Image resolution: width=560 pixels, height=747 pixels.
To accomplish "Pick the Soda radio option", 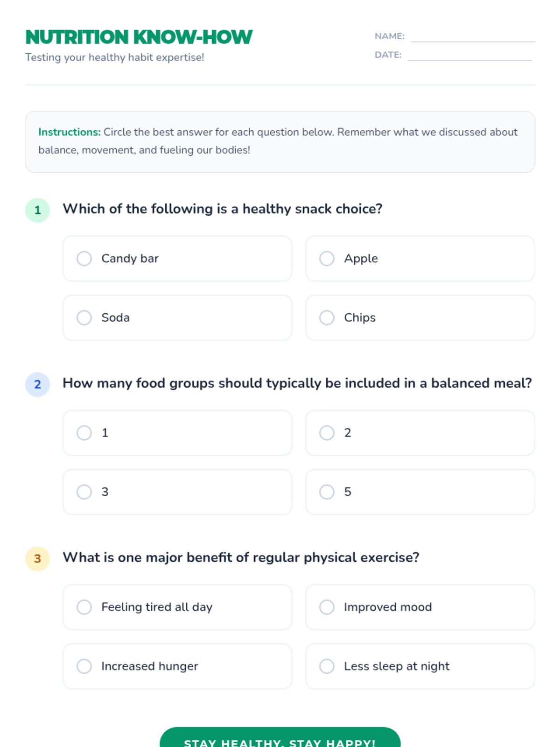I will [84, 317].
